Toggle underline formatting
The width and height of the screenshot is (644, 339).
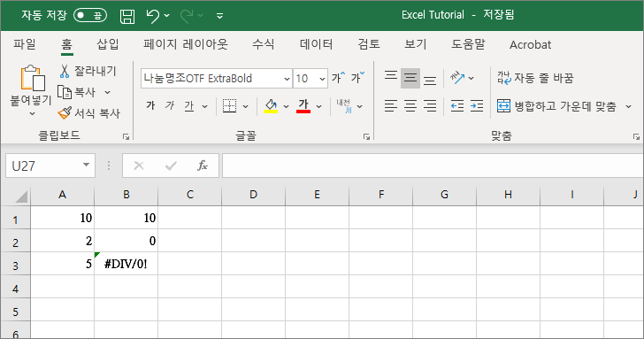pyautogui.click(x=189, y=106)
